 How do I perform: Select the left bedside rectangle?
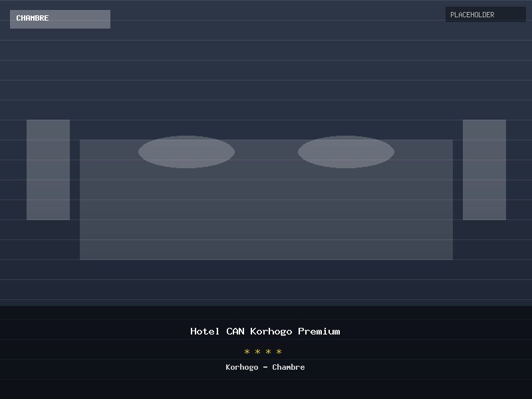tap(48, 170)
